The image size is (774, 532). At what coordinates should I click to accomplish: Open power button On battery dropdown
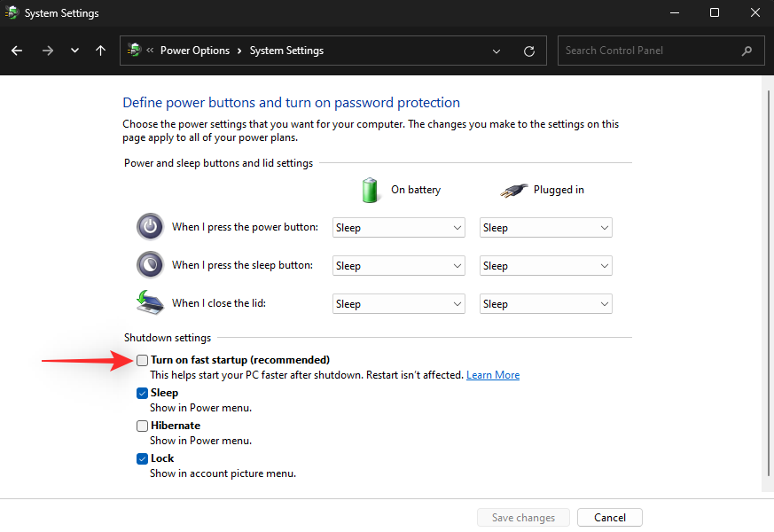[399, 228]
